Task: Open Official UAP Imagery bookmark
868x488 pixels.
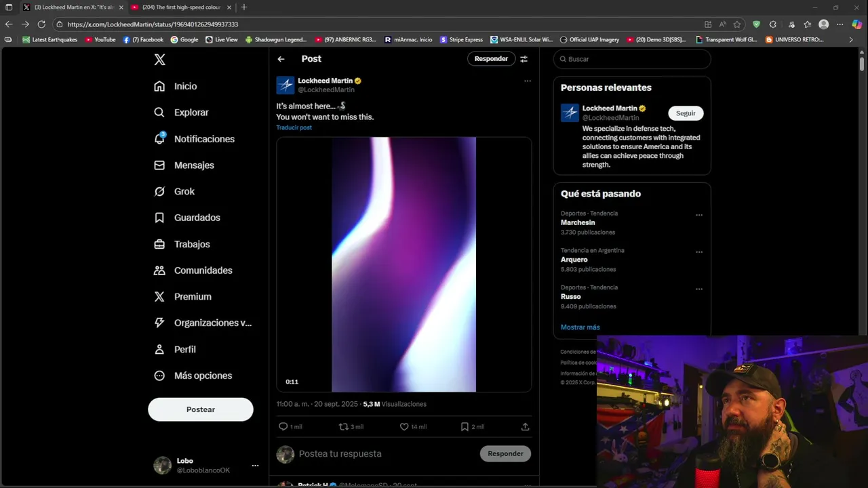Action: [x=589, y=39]
